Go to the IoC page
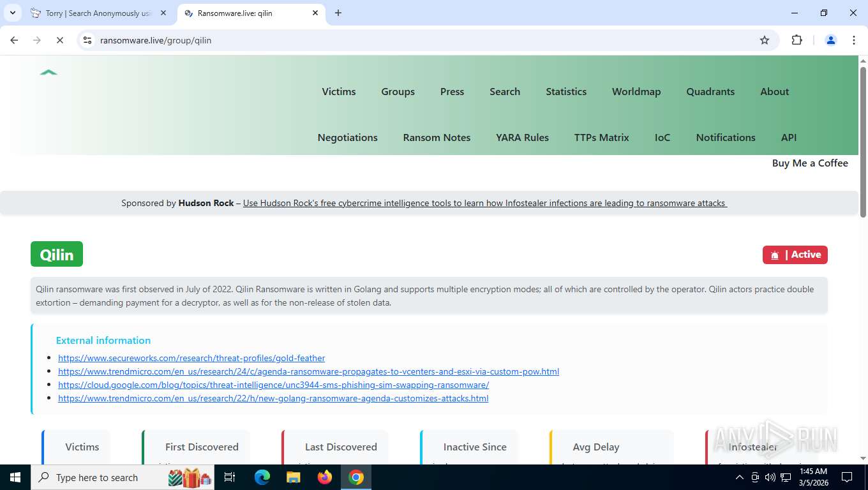The height and width of the screenshot is (490, 868). coord(662,137)
